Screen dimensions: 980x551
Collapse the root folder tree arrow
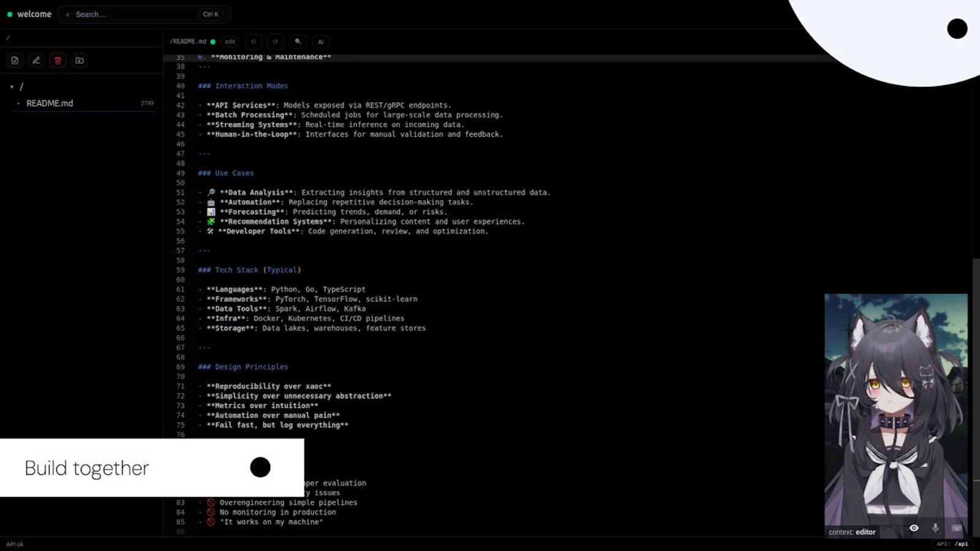pyautogui.click(x=12, y=87)
